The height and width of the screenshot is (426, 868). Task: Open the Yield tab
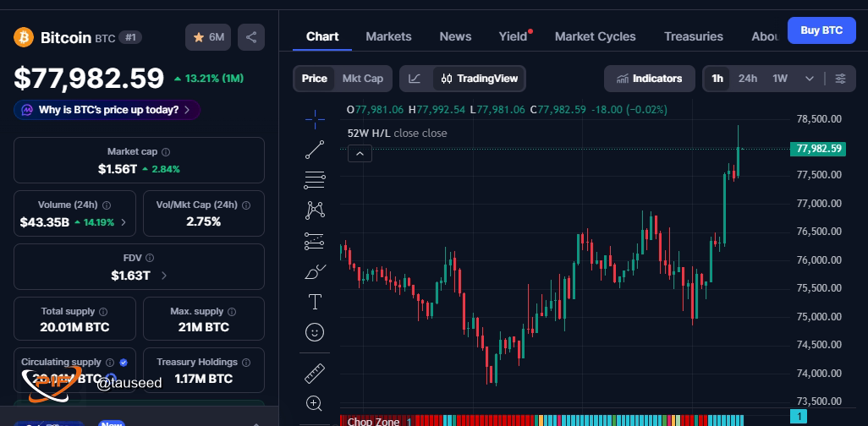point(514,36)
